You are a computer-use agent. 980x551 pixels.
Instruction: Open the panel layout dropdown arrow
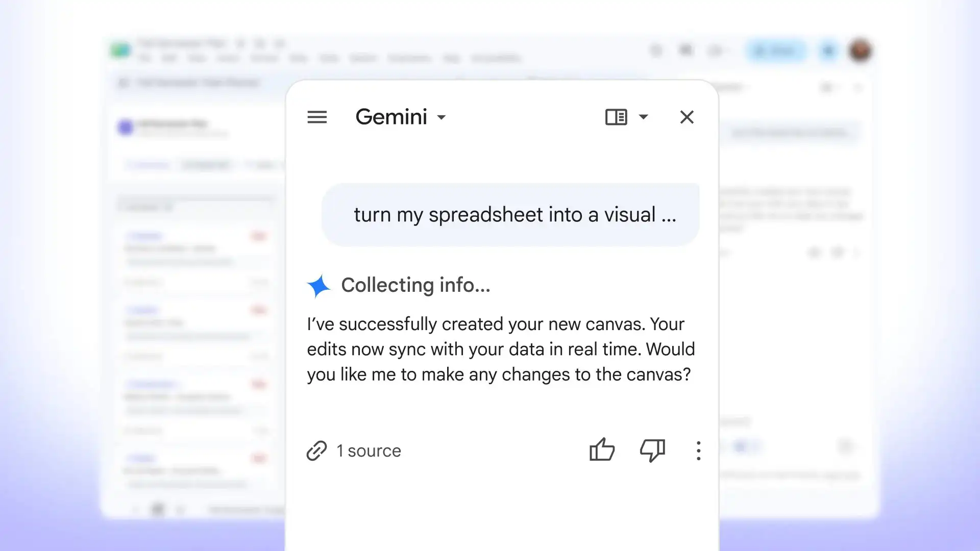pos(644,117)
